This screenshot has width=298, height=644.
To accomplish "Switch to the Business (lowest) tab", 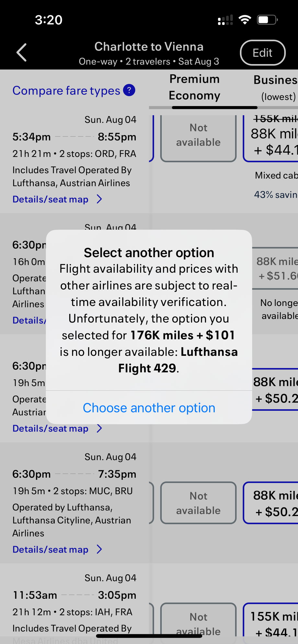I will (275, 88).
